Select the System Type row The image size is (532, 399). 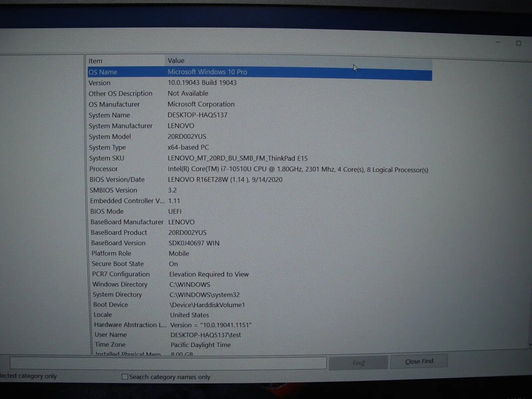[x=260, y=147]
